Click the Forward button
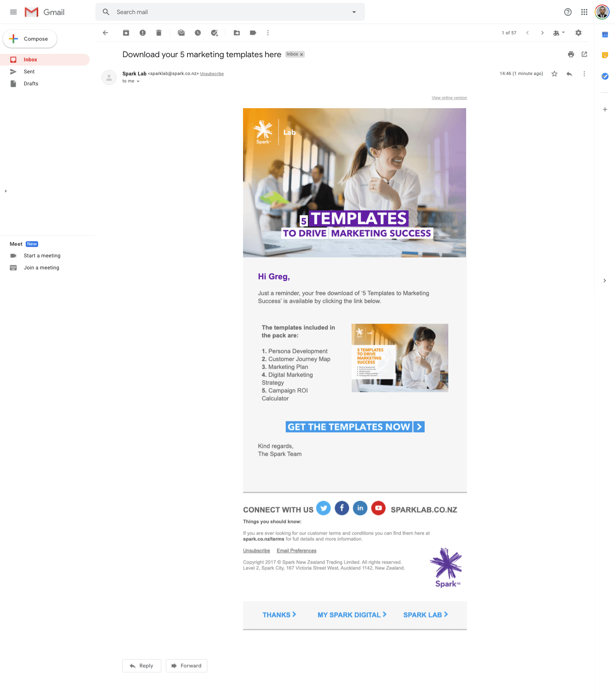 click(x=187, y=666)
